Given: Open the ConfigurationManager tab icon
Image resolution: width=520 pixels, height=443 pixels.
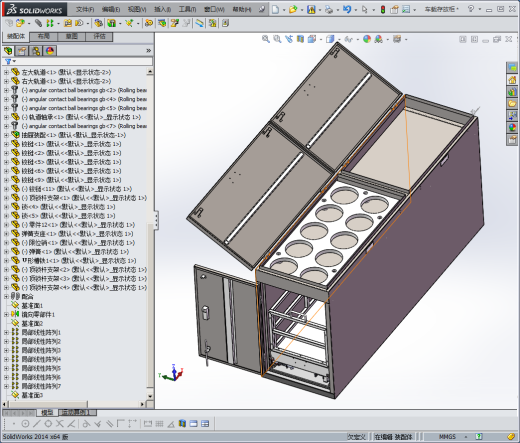Looking at the screenshot, I should 36,51.
